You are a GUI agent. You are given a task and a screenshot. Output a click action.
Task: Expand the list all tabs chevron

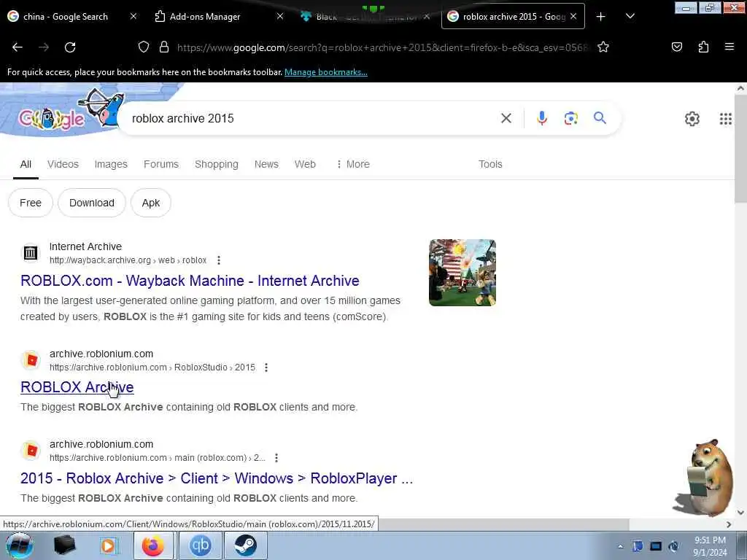pos(630,16)
